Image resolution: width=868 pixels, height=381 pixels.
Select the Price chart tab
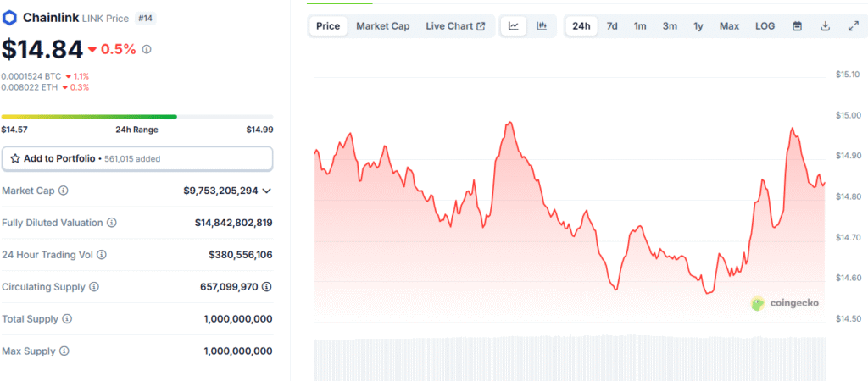pyautogui.click(x=328, y=26)
